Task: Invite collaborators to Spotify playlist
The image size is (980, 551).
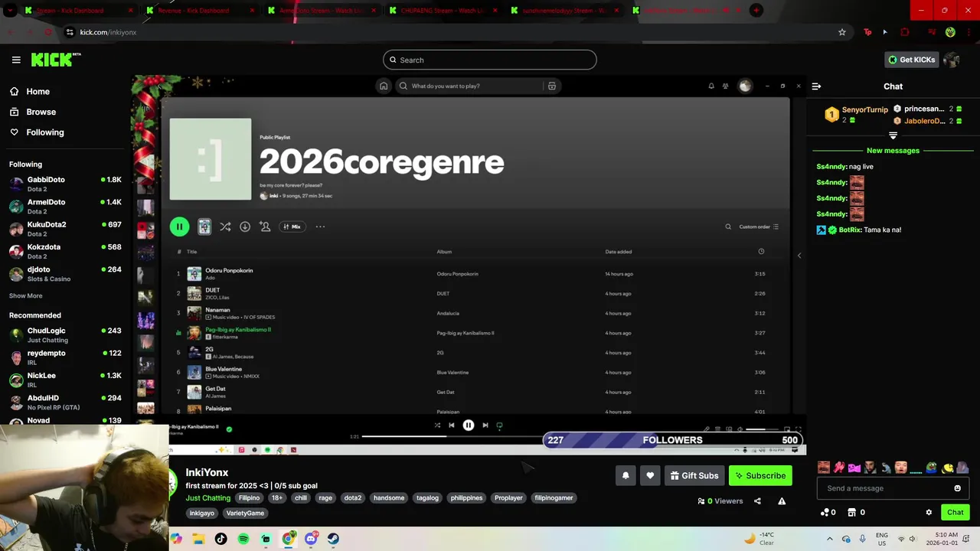Action: pyautogui.click(x=265, y=227)
